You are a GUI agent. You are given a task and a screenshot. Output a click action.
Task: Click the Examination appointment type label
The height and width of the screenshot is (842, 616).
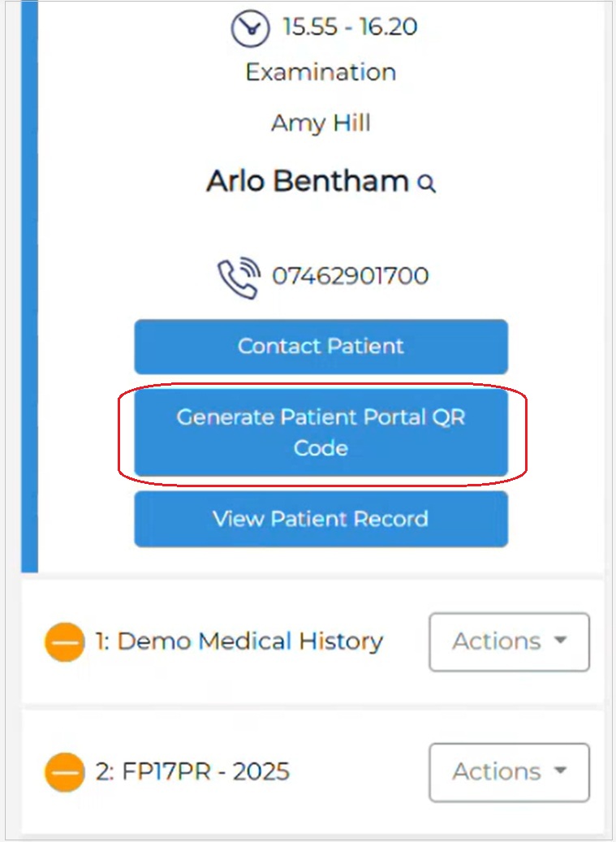click(321, 72)
